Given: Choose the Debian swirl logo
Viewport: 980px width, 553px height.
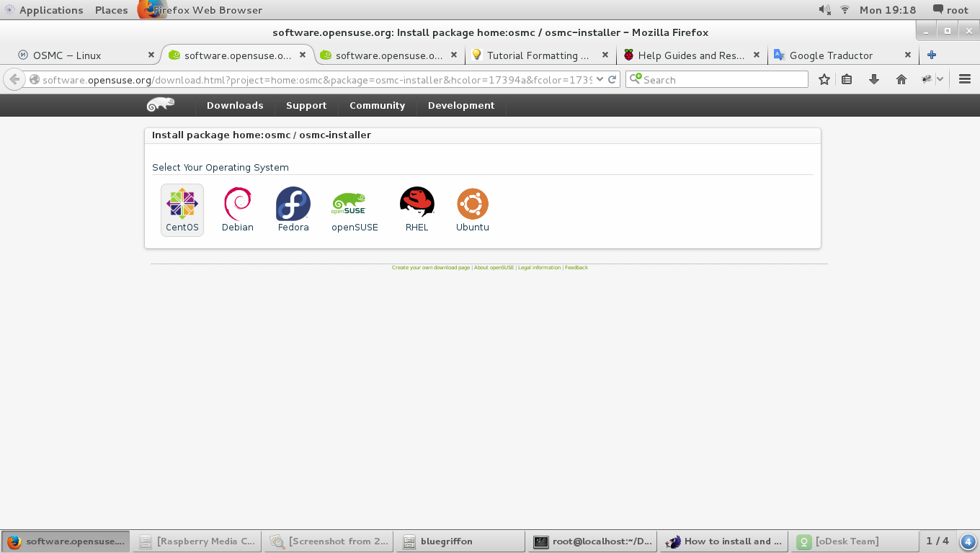Looking at the screenshot, I should pyautogui.click(x=237, y=204).
